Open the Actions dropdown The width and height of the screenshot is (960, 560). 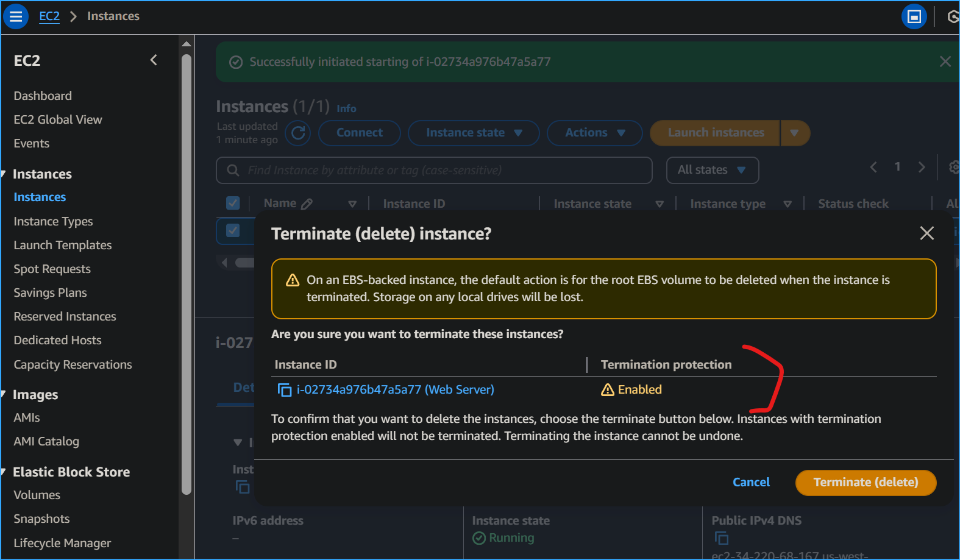pyautogui.click(x=594, y=133)
